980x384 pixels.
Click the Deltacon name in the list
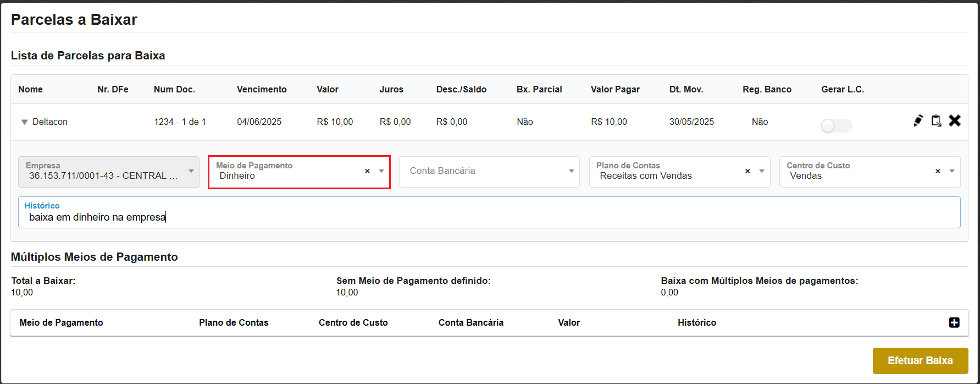tap(50, 122)
